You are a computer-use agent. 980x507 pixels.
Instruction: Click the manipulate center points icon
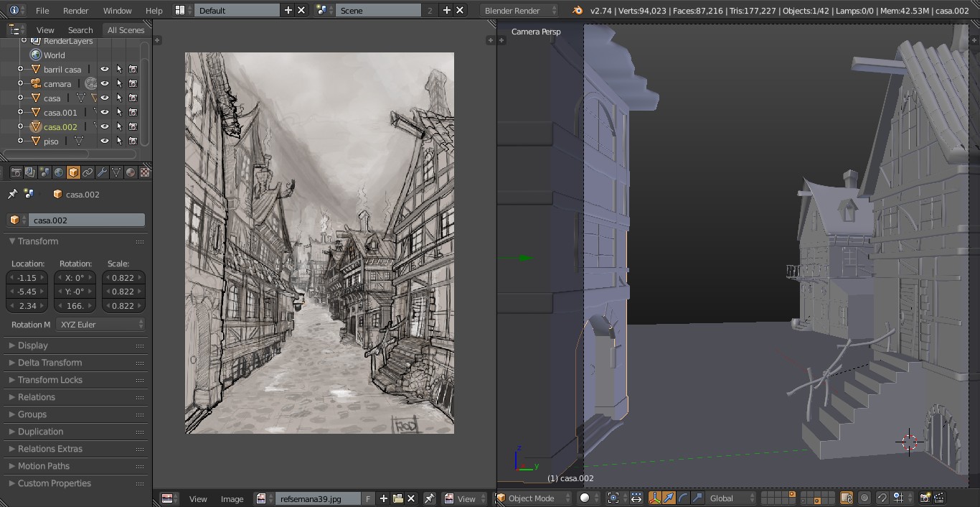tap(636, 498)
